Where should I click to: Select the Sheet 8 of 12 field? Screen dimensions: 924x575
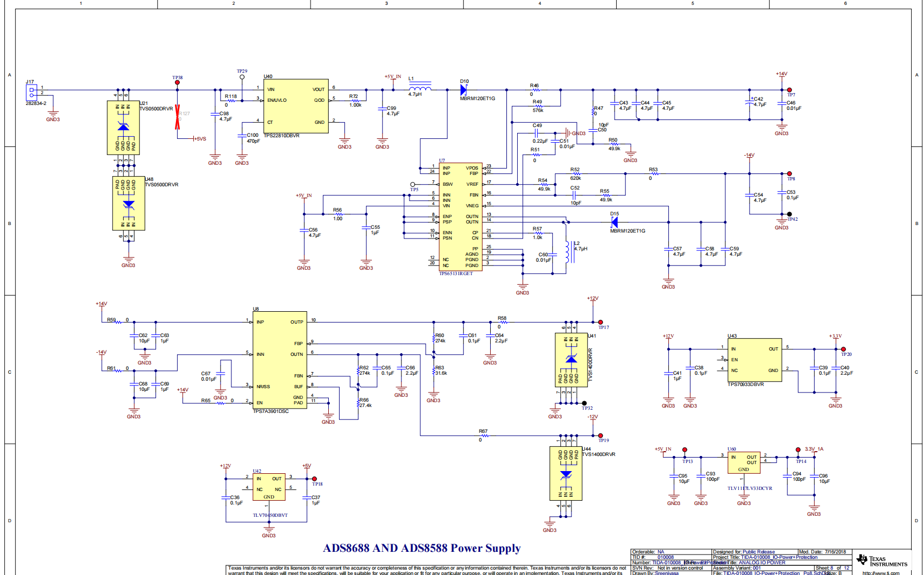[833, 568]
